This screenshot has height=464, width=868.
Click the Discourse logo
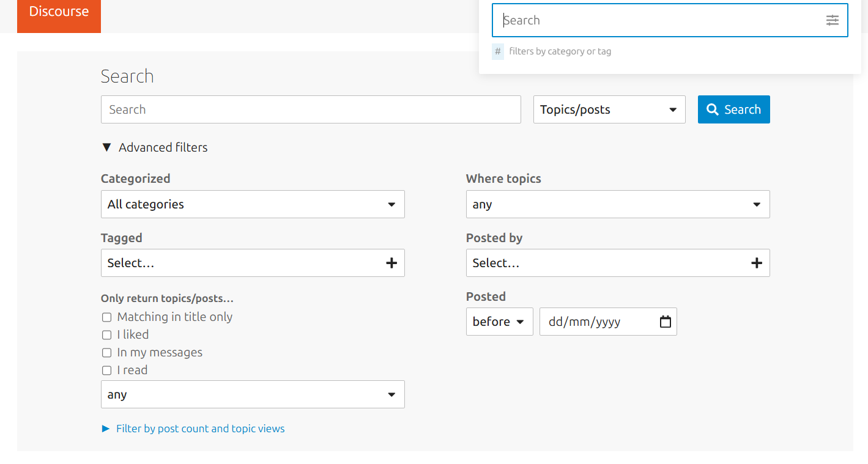(59, 12)
